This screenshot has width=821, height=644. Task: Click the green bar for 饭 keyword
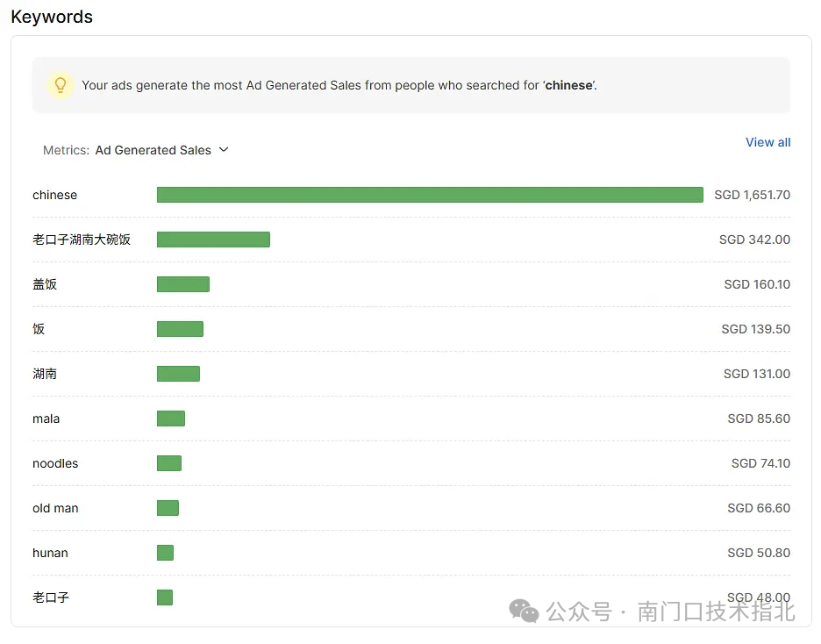point(180,329)
